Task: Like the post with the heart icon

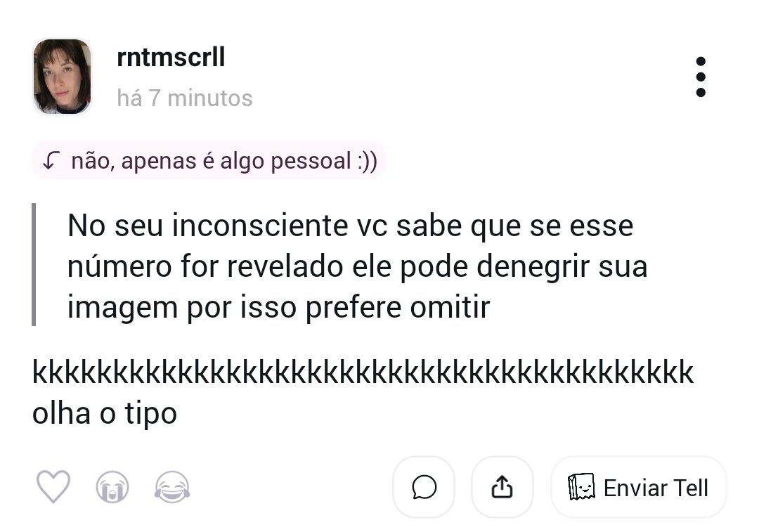Action: tap(53, 487)
